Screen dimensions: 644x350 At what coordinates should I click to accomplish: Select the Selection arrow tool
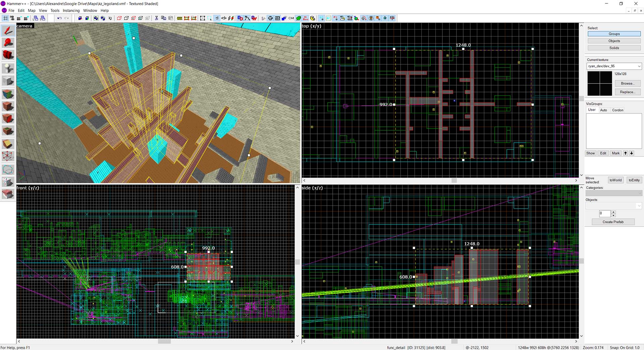[8, 31]
